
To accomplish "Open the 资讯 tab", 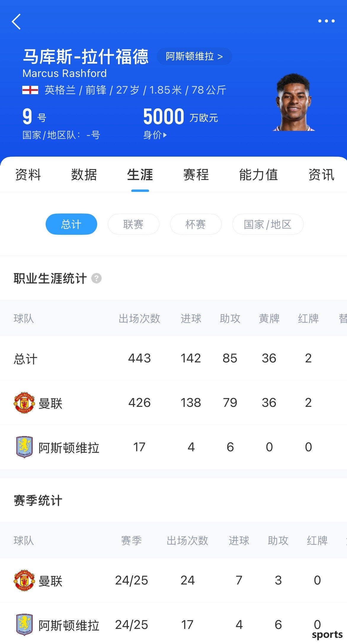I will coord(322,175).
